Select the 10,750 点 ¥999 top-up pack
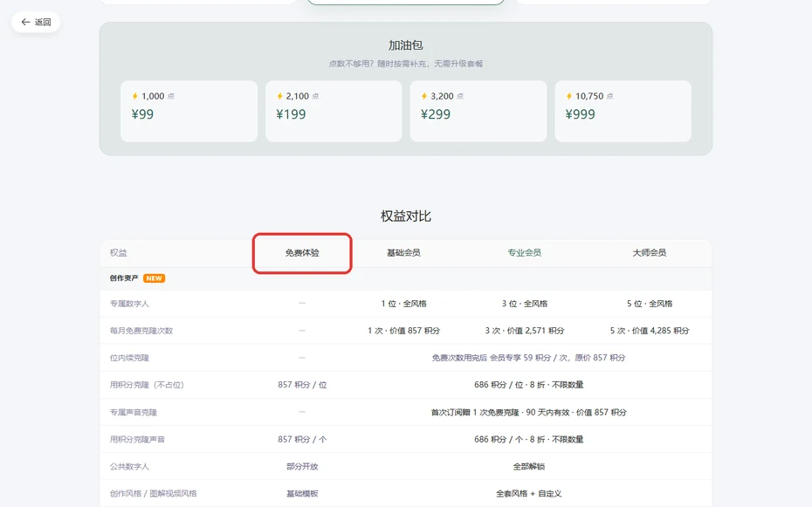 (x=623, y=111)
